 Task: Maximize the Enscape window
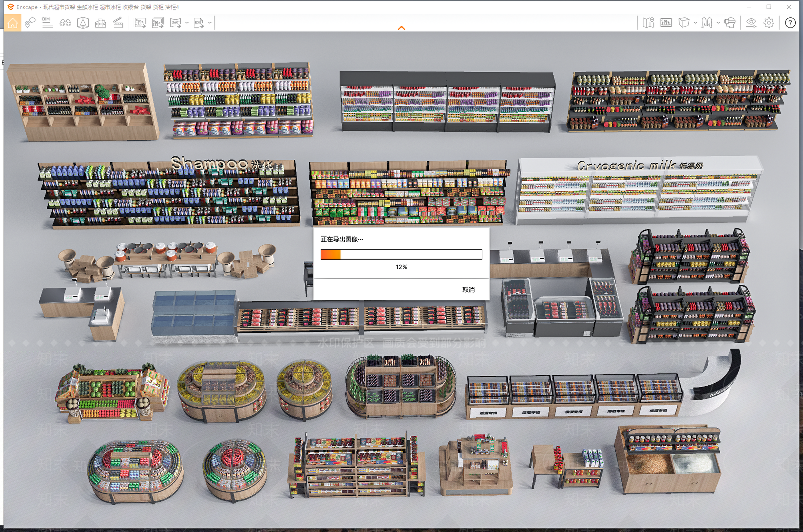click(x=769, y=7)
